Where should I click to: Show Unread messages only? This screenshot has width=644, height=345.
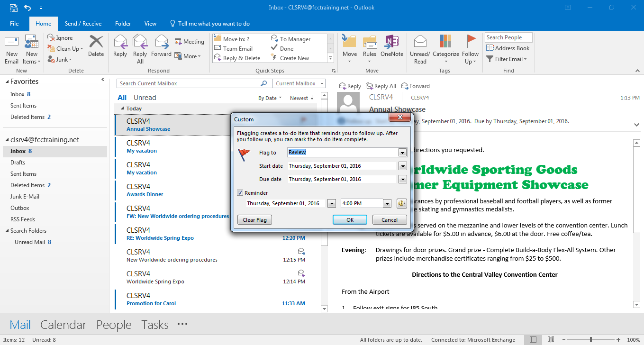(145, 98)
